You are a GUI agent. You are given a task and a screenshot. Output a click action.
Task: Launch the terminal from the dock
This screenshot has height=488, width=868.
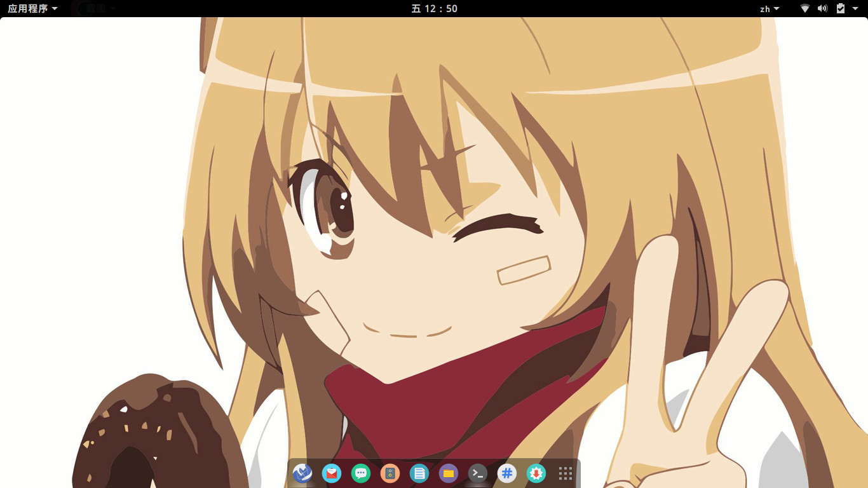pyautogui.click(x=478, y=473)
